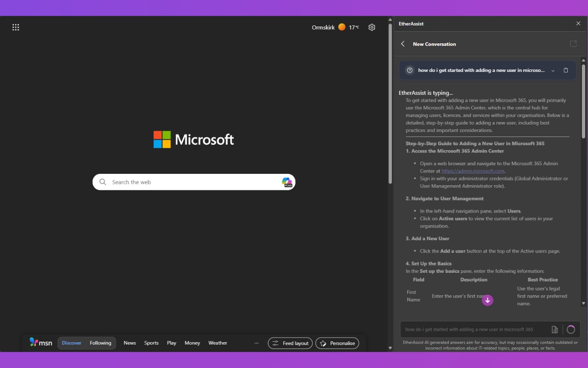
Task: Click the New Conversation title
Action: pos(435,44)
